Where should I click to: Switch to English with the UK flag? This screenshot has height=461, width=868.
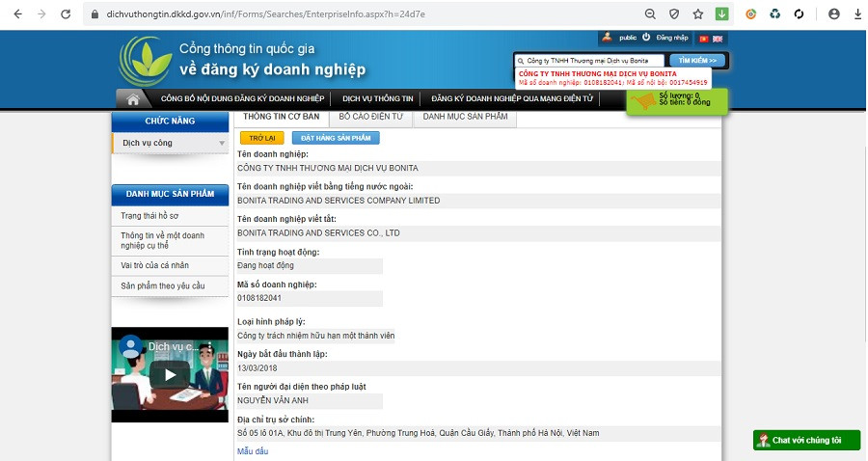click(x=718, y=39)
